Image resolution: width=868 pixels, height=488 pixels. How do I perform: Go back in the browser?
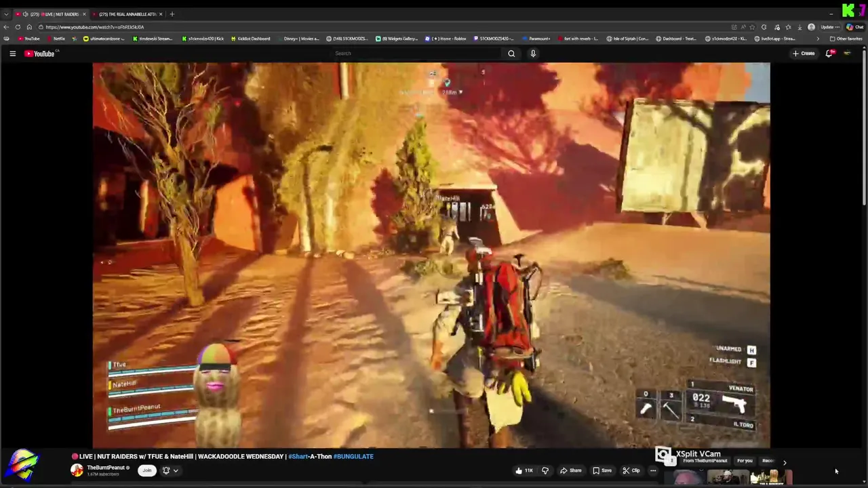tap(6, 27)
